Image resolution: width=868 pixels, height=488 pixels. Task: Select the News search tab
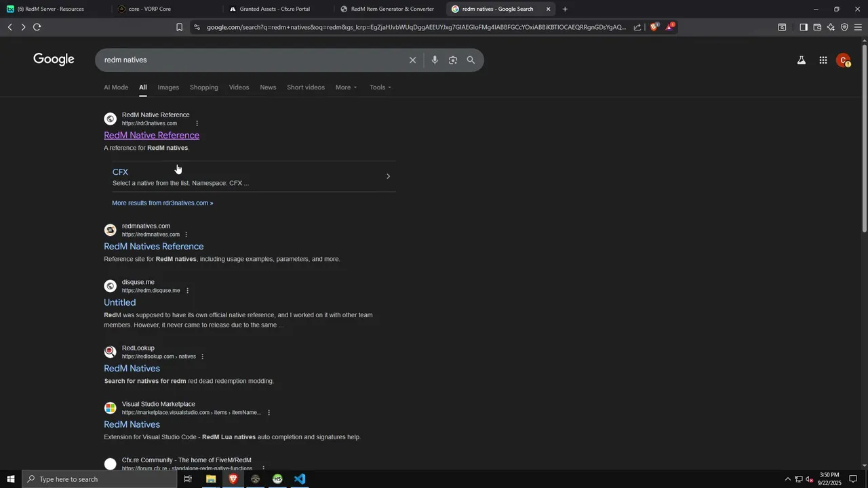coord(268,87)
